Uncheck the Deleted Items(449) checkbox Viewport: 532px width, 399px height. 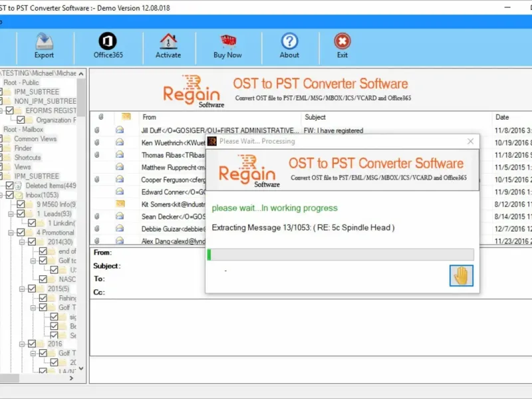(x=9, y=186)
